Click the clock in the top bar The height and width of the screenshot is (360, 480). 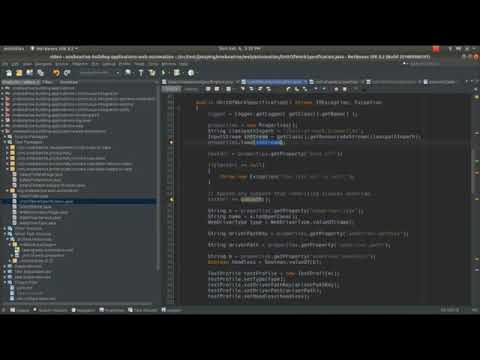(x=239, y=49)
